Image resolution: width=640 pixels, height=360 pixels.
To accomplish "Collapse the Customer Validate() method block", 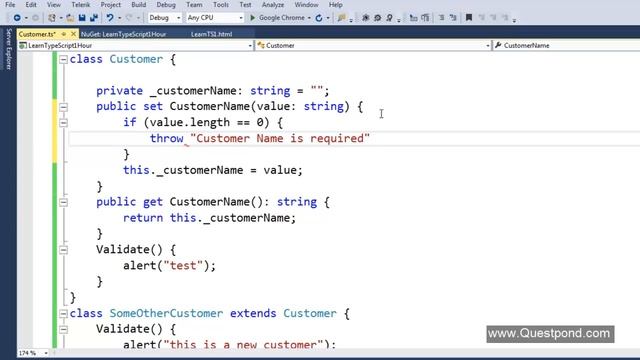I will 63,250.
